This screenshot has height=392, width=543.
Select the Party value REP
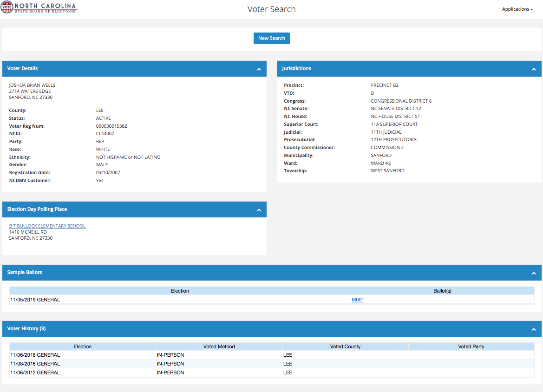tap(100, 141)
